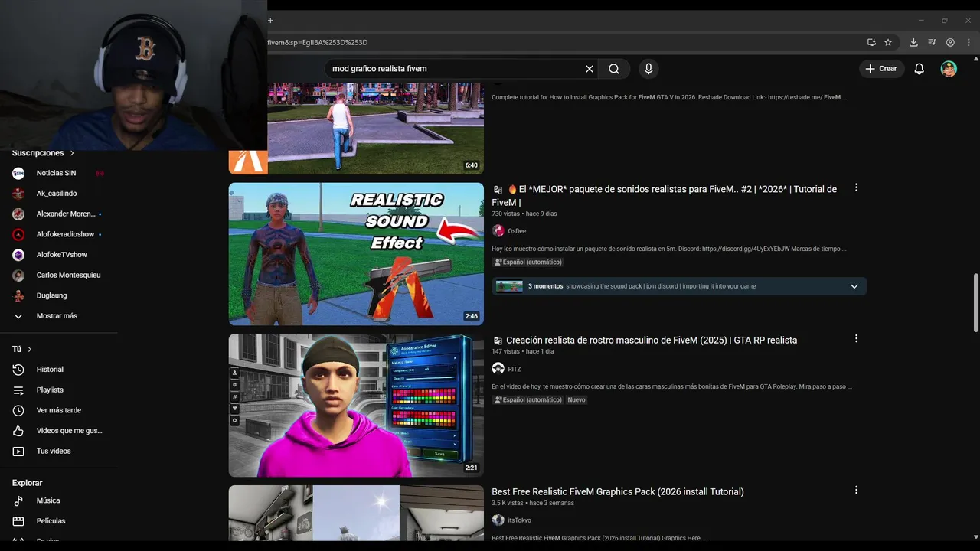
Task: Play the pink hoodie face creation thumbnail
Action: (x=356, y=406)
